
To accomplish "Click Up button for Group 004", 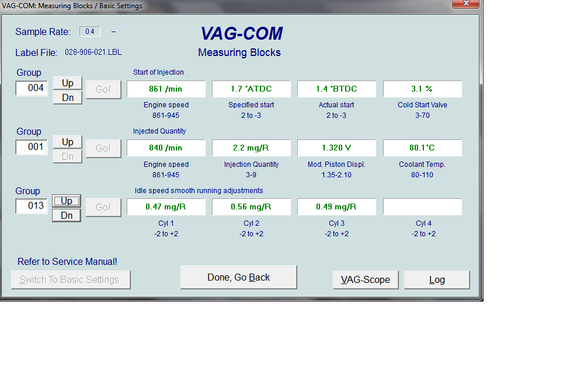I will click(x=68, y=83).
